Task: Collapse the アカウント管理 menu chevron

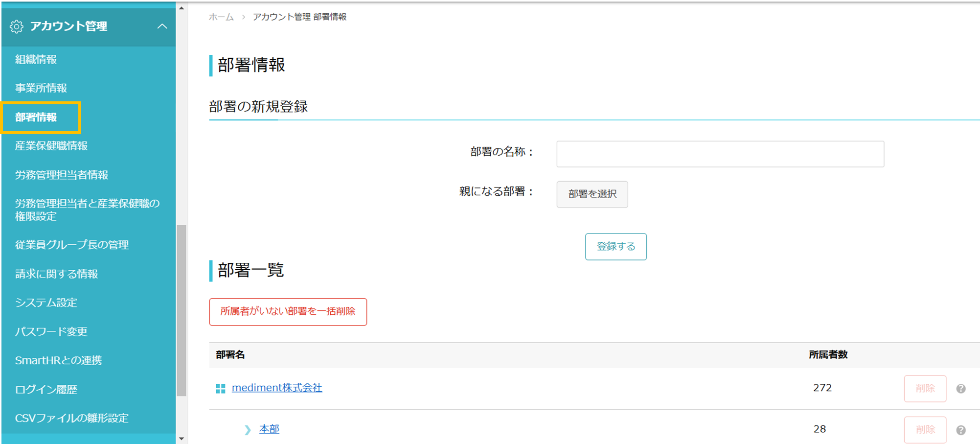Action: click(162, 26)
